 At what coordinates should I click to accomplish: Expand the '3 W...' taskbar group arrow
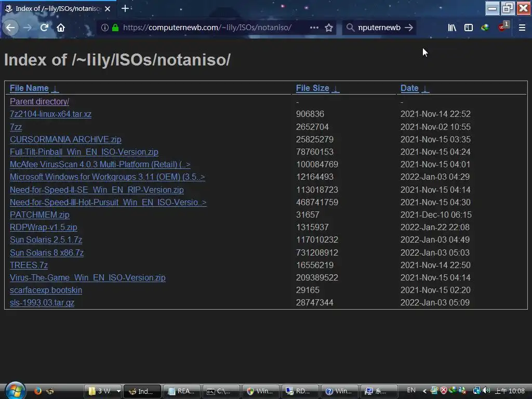118,391
